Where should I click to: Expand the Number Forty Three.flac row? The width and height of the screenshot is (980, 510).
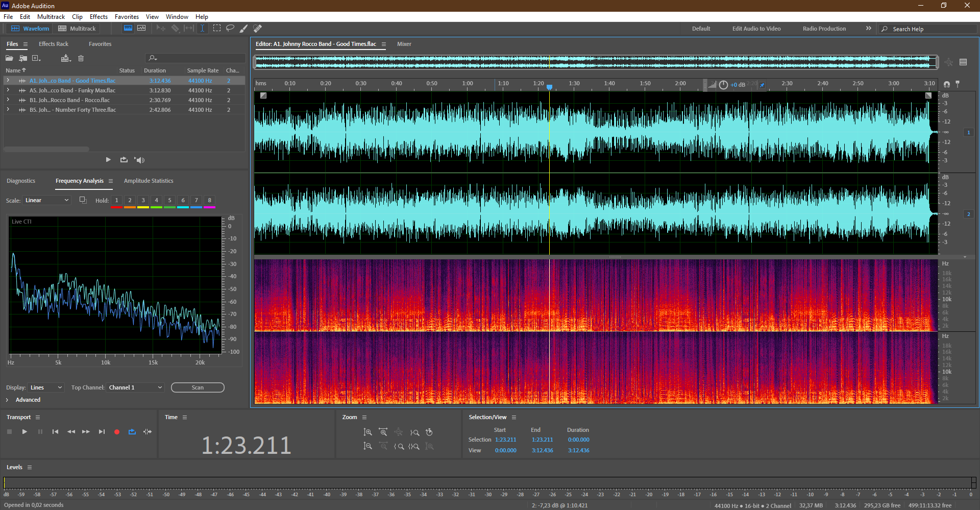point(8,110)
